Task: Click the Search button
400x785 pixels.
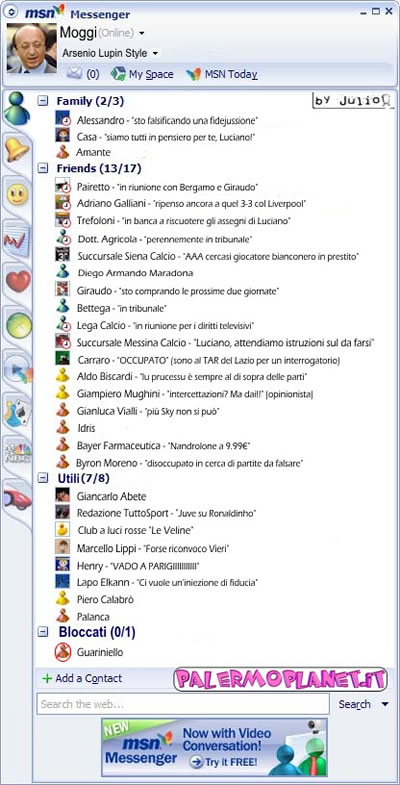Action: pyautogui.click(x=354, y=704)
